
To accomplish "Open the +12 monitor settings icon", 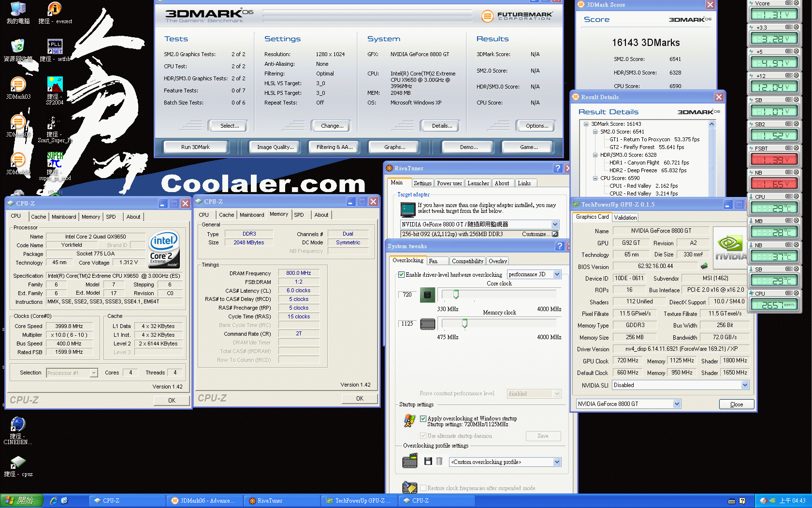I will [788, 75].
